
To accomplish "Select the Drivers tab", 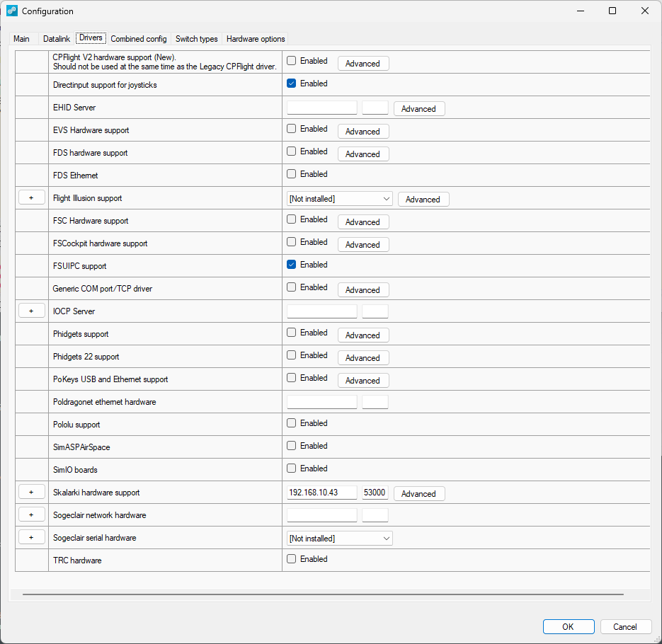I will (x=91, y=38).
